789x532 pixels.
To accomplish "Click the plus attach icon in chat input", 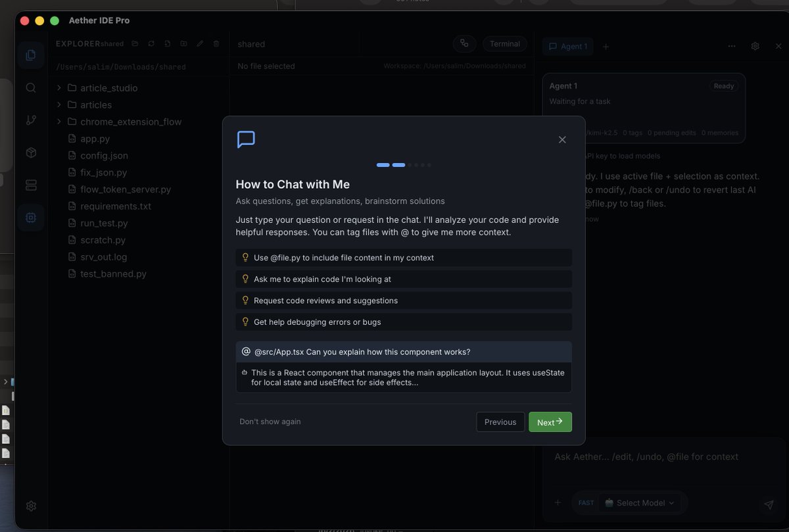I will 558,502.
